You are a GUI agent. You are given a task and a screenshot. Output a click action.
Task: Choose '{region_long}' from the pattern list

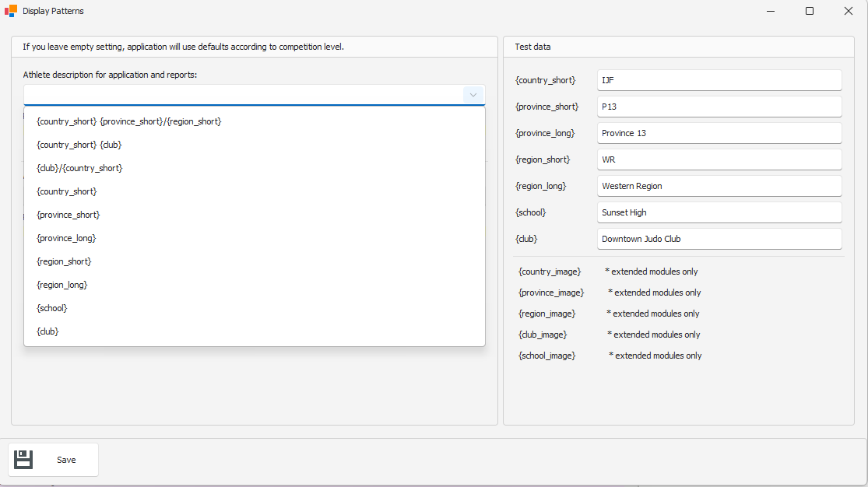[61, 285]
